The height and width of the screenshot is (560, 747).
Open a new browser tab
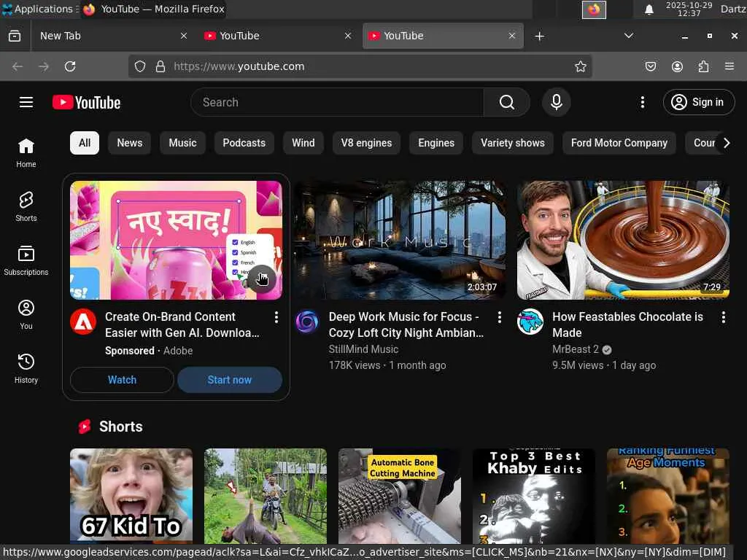539,36
